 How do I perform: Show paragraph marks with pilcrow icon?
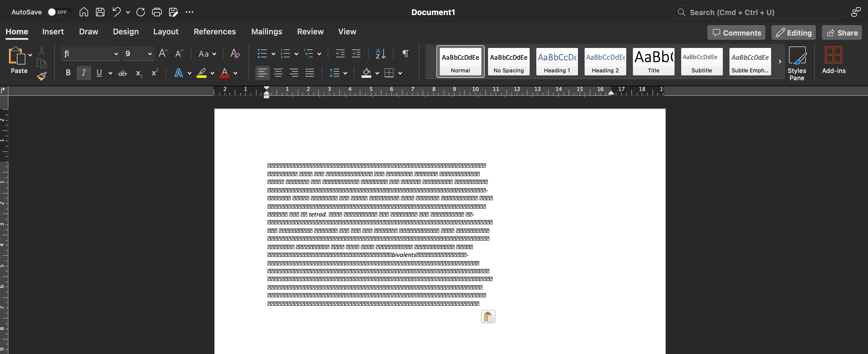(405, 54)
